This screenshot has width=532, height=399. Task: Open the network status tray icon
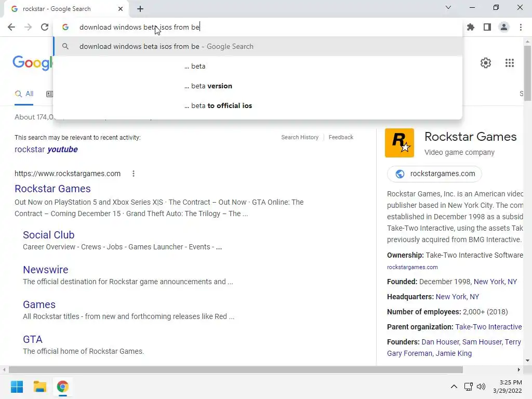tap(469, 387)
